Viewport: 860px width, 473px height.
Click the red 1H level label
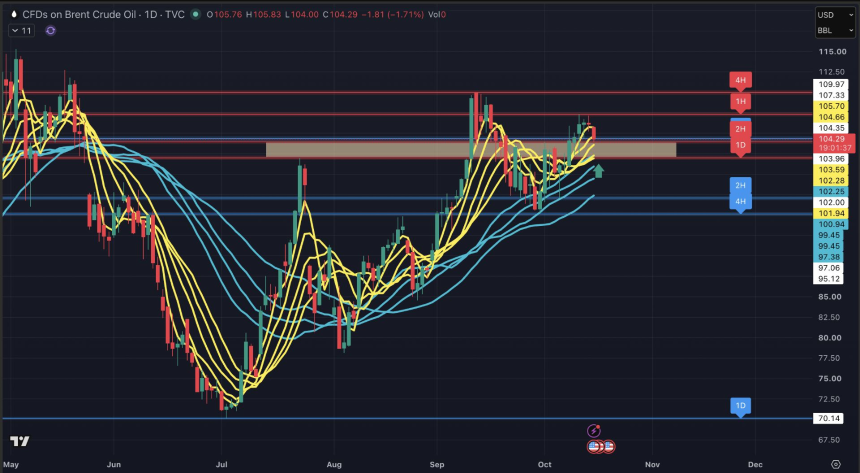[x=740, y=102]
